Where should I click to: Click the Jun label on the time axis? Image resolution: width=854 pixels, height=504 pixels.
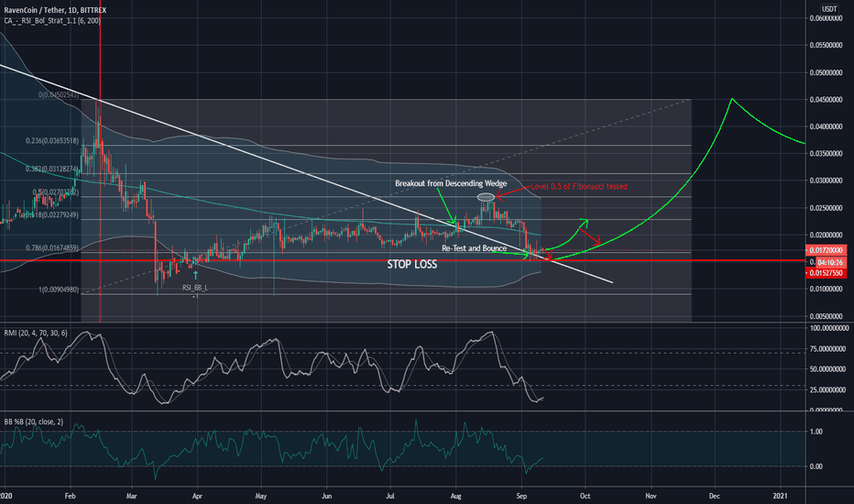327,497
